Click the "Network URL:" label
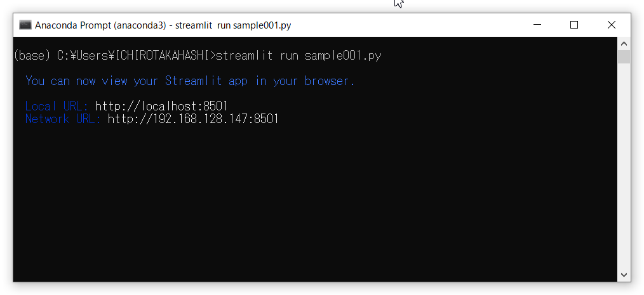Image resolution: width=644 pixels, height=295 pixels. (63, 119)
